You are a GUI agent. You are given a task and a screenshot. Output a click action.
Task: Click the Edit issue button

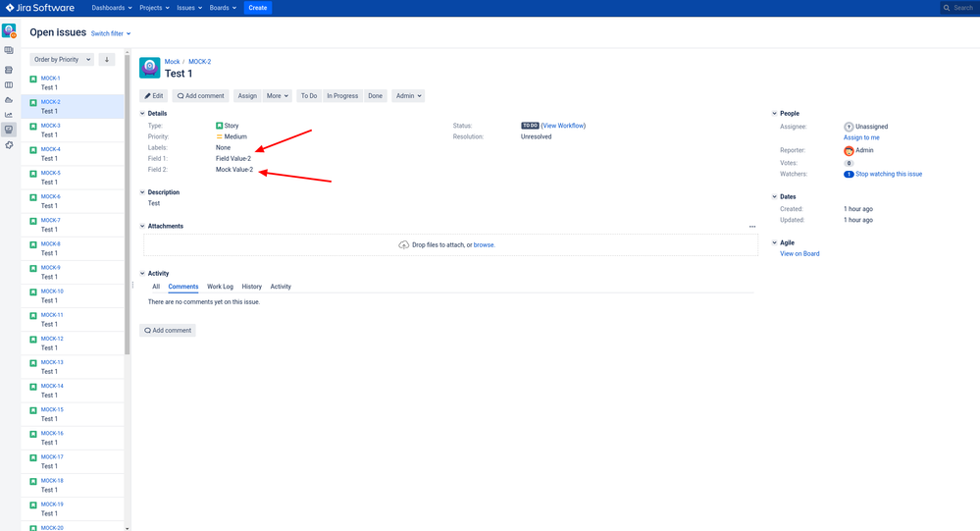tap(154, 96)
